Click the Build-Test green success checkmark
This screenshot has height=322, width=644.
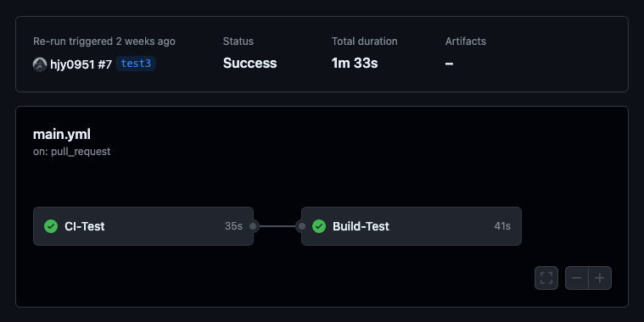(x=319, y=226)
